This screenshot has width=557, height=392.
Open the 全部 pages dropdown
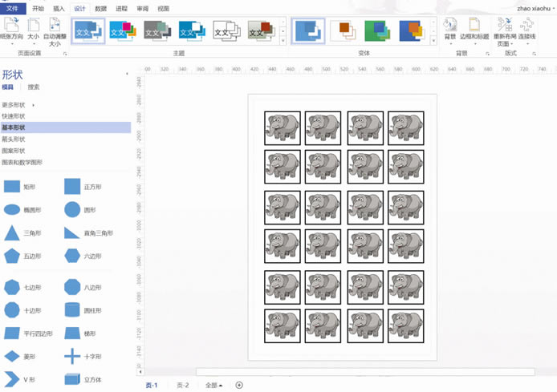click(213, 386)
